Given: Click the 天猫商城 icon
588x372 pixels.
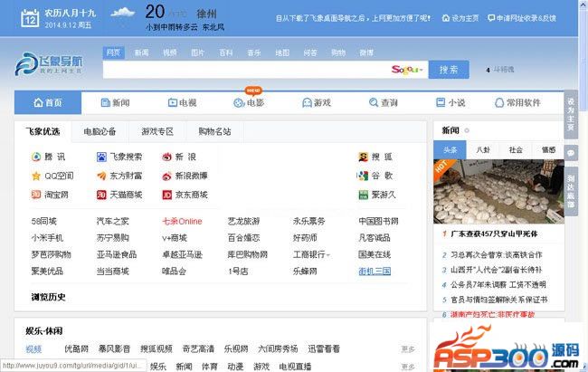Looking at the screenshot, I should pos(101,195).
